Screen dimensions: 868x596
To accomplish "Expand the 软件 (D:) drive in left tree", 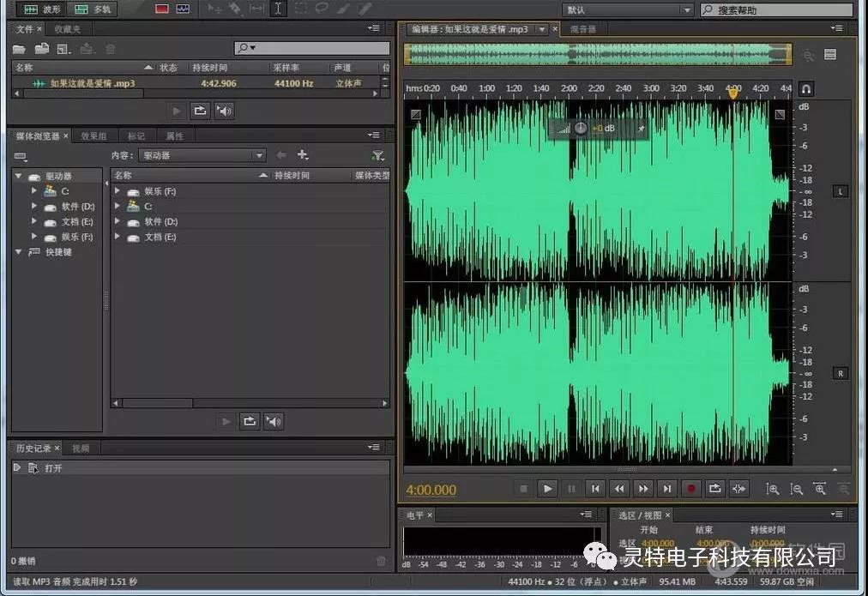I will tap(34, 206).
